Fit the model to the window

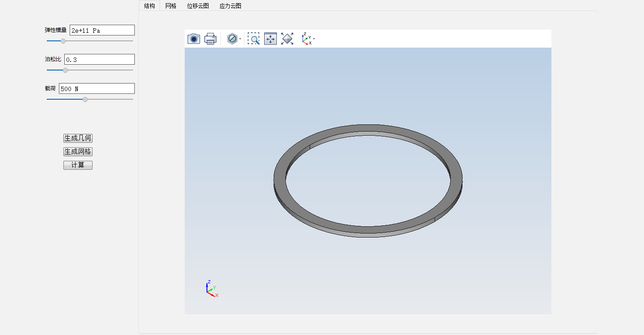[287, 39]
